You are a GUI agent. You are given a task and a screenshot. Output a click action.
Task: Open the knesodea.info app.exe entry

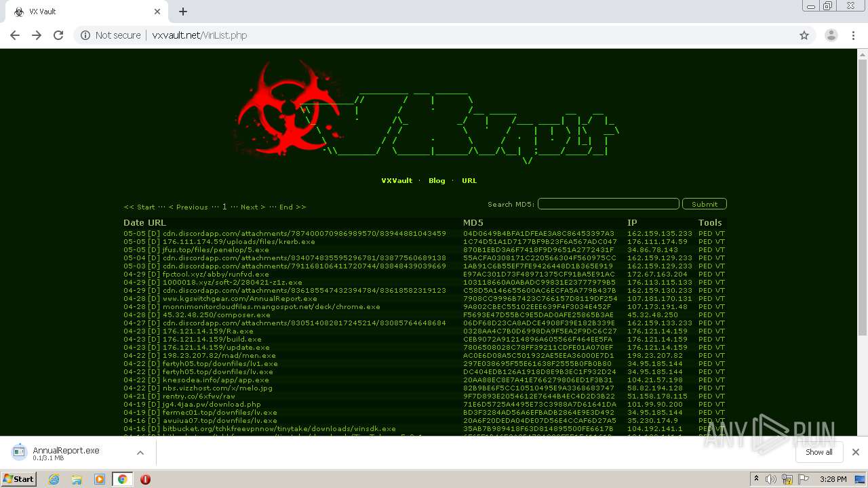216,380
